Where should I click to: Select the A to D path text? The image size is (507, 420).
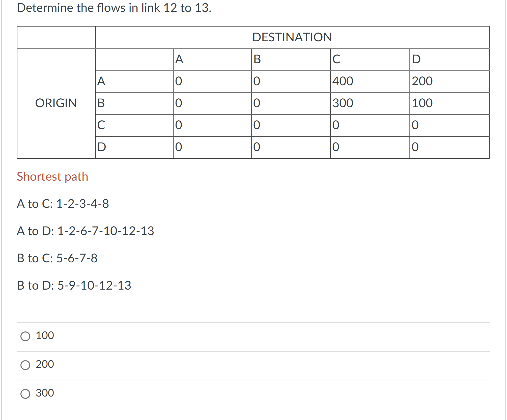(85, 231)
